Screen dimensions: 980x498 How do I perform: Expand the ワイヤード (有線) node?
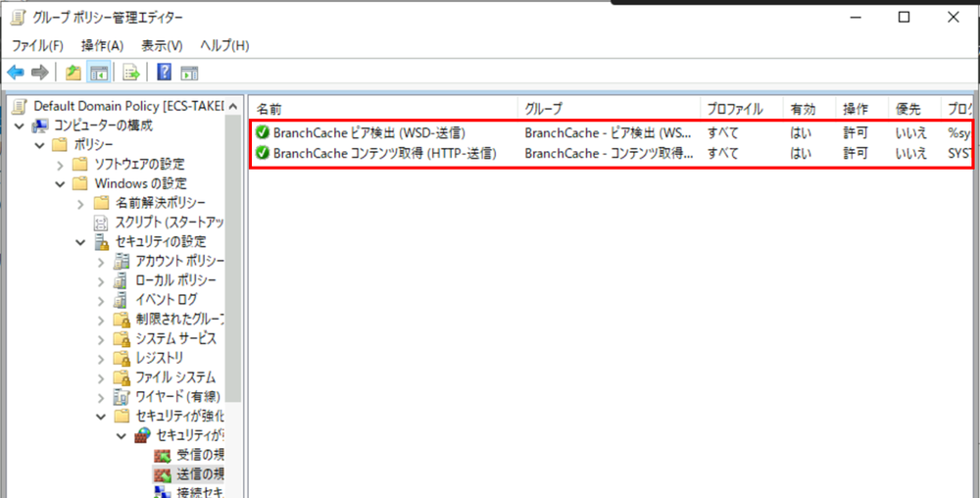point(101,397)
